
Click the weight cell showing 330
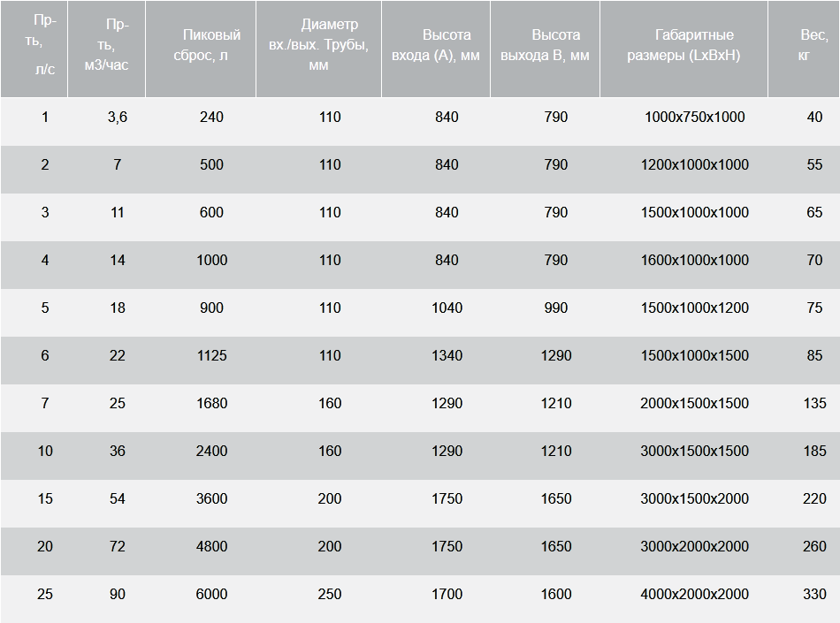814,594
